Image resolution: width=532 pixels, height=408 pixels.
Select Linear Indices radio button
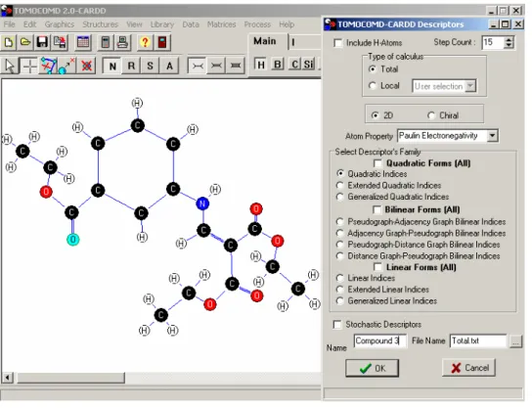coord(340,278)
